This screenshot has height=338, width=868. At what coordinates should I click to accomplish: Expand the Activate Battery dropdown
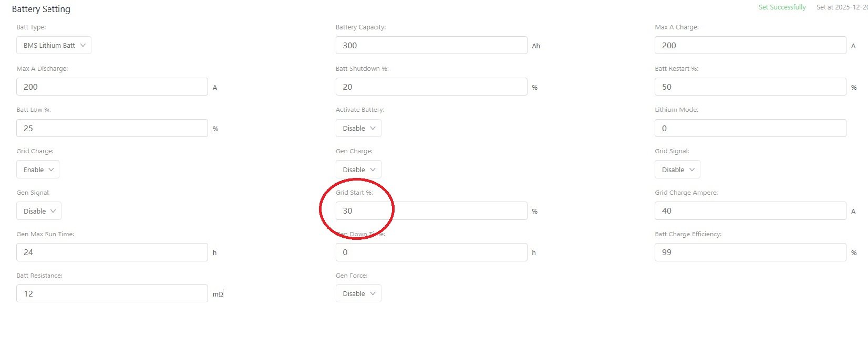coord(358,128)
